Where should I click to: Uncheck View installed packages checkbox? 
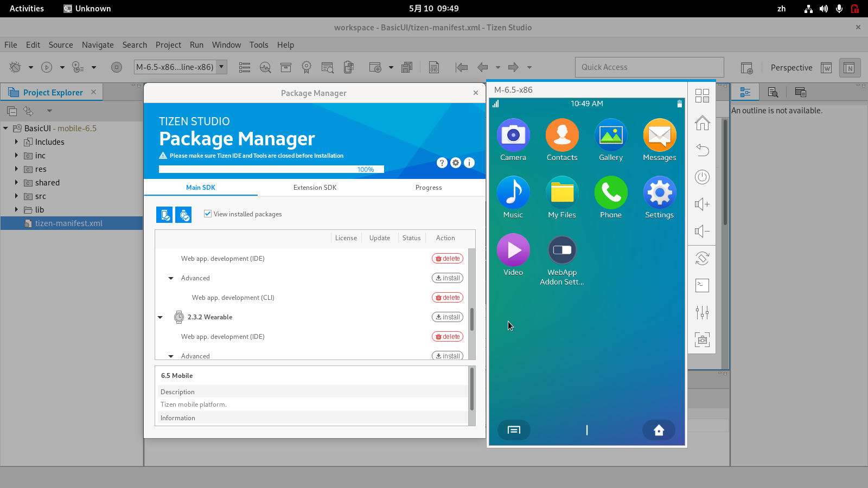point(208,214)
